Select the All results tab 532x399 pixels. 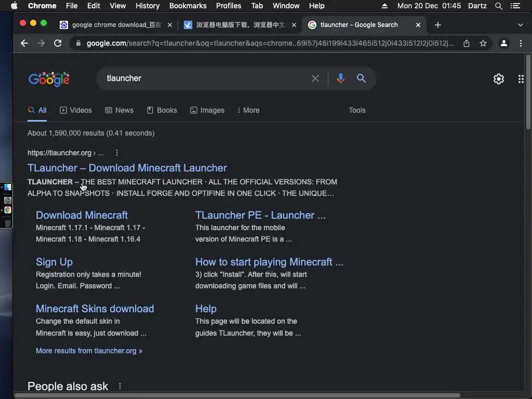tap(37, 110)
